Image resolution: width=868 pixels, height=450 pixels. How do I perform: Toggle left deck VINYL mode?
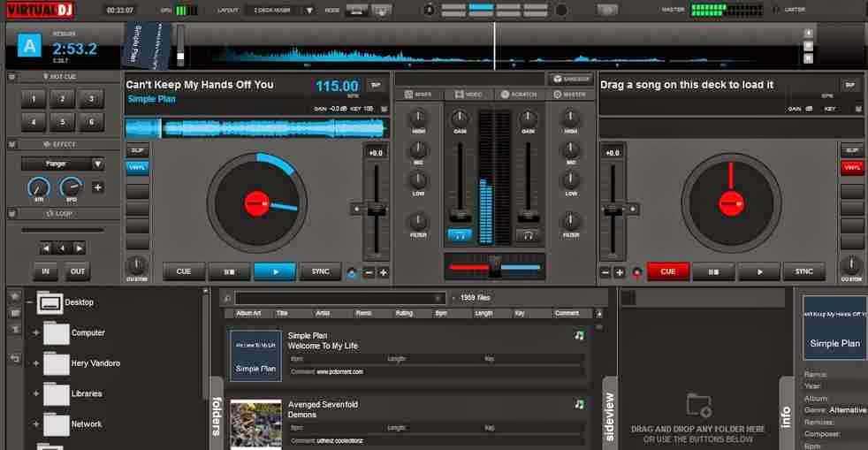[137, 167]
